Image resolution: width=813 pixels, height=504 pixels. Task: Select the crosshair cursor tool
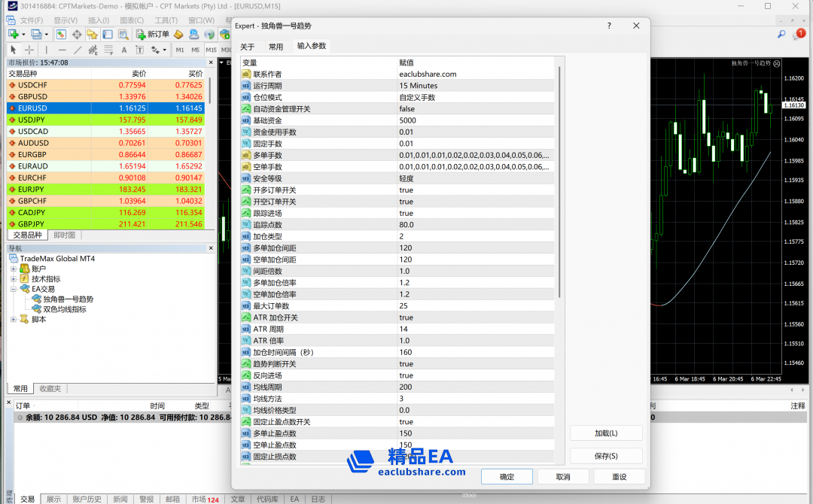pos(29,50)
